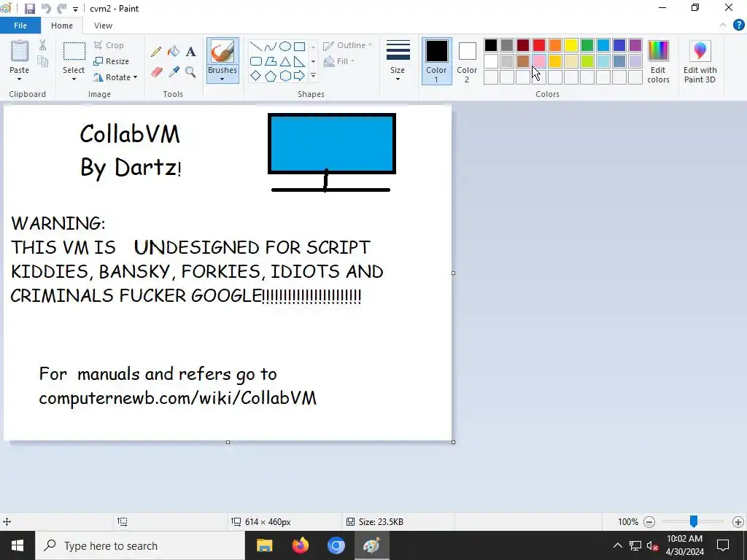Screen dimensions: 747x560
Task: Pick the green color swatch
Action: 587,45
